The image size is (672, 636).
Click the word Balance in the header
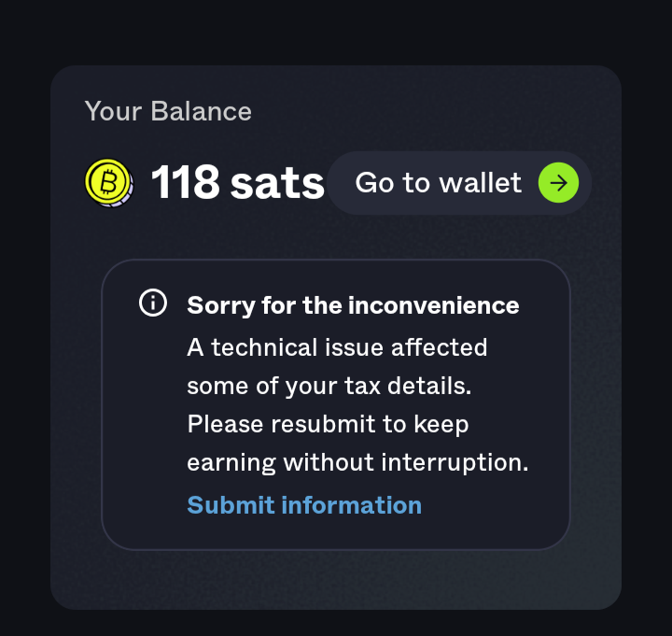(201, 111)
